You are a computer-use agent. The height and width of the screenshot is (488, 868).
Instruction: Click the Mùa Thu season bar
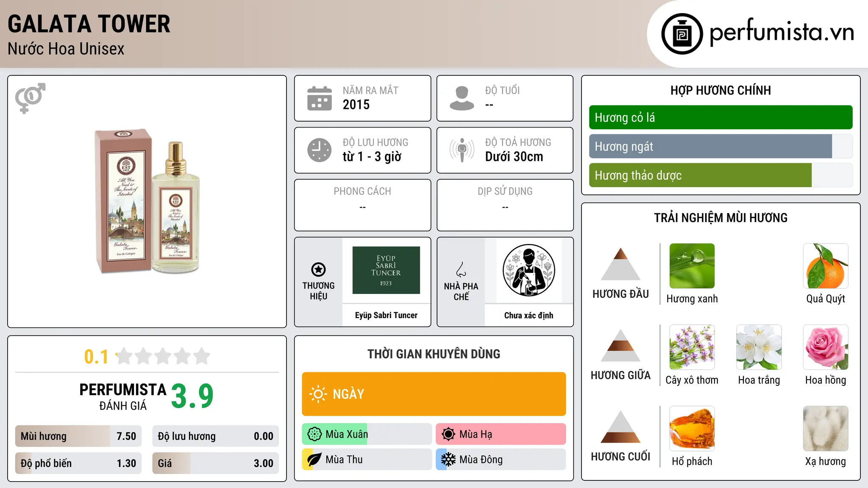[367, 460]
